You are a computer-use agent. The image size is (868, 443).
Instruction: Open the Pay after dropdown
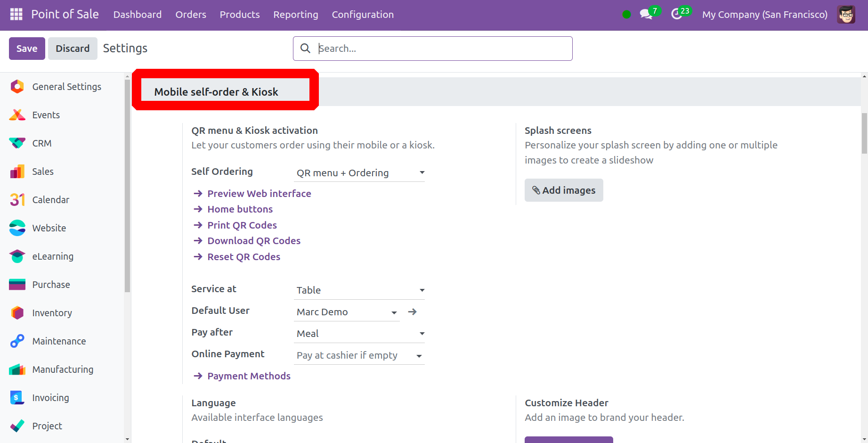pyautogui.click(x=359, y=334)
